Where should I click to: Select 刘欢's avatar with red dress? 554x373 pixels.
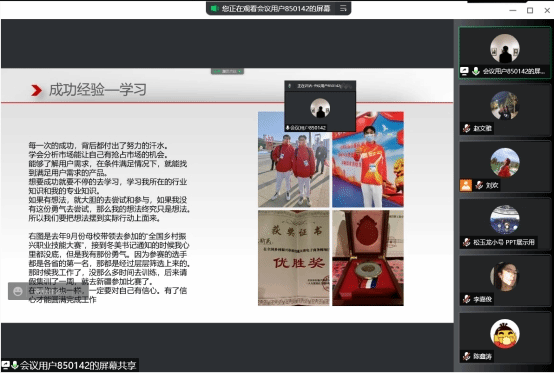coord(505,162)
